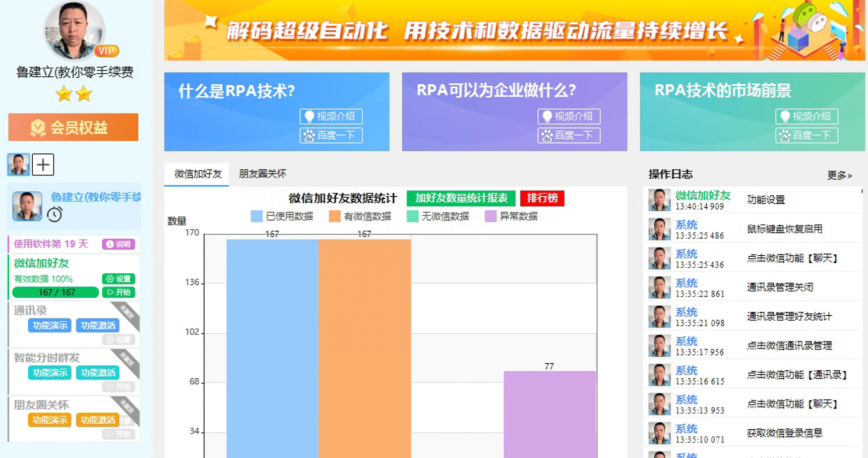The image size is (868, 458).
Task: Open 设置 for 微信加好友
Action: coord(118,278)
